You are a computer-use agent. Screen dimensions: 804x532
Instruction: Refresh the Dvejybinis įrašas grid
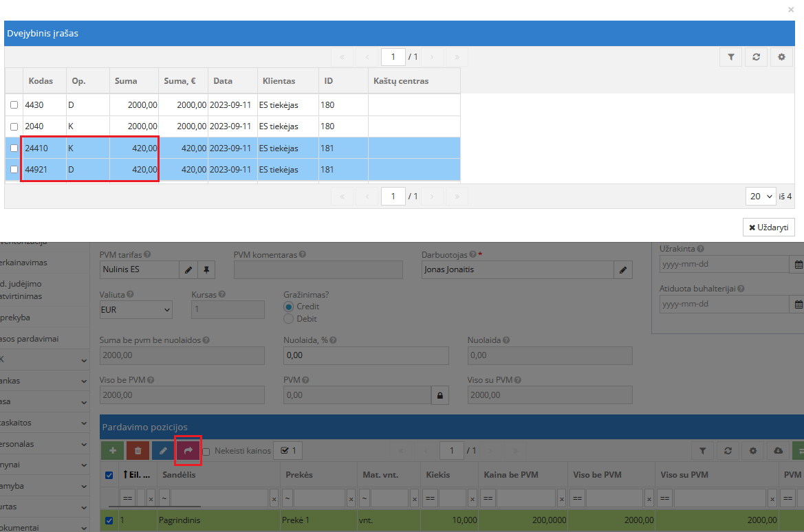(756, 58)
